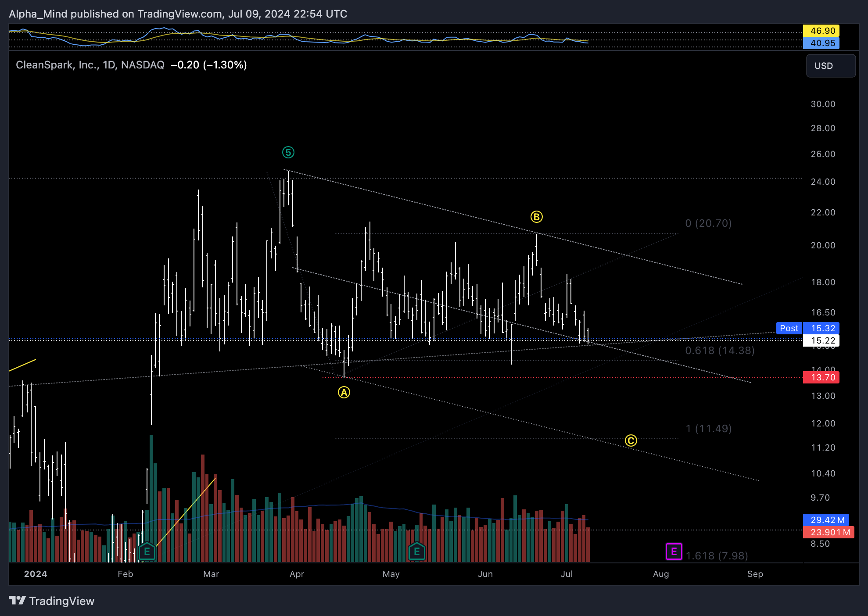
Task: Click the 24.00 price axis label
Action: 823,182
